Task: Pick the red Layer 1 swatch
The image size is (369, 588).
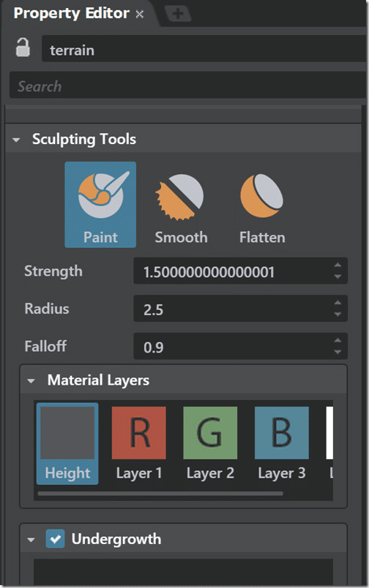Action: [139, 433]
